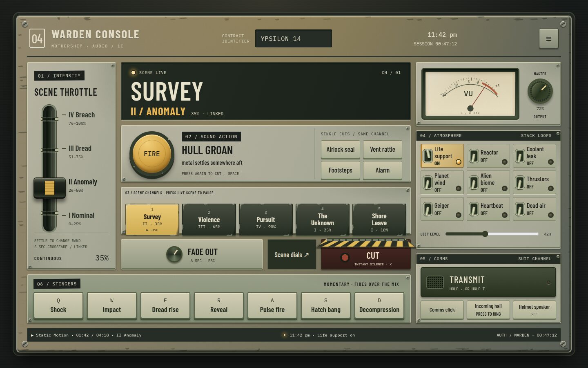Select The Unknown scene channel
Screen dimensions: 588x368
(x=323, y=220)
